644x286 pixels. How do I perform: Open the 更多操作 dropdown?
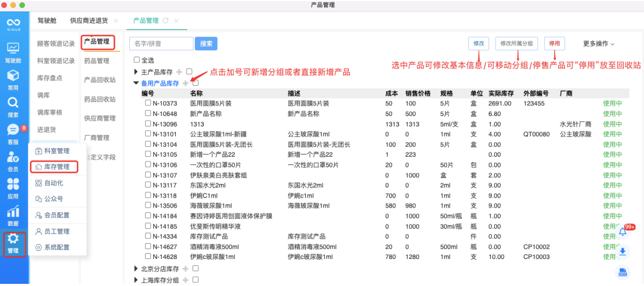[x=599, y=43]
